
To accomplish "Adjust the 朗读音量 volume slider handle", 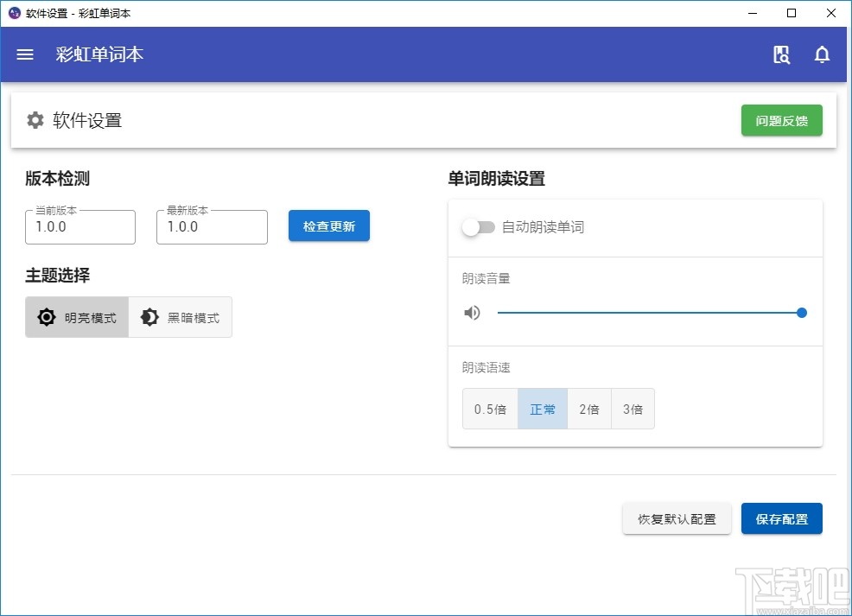I will coord(801,313).
